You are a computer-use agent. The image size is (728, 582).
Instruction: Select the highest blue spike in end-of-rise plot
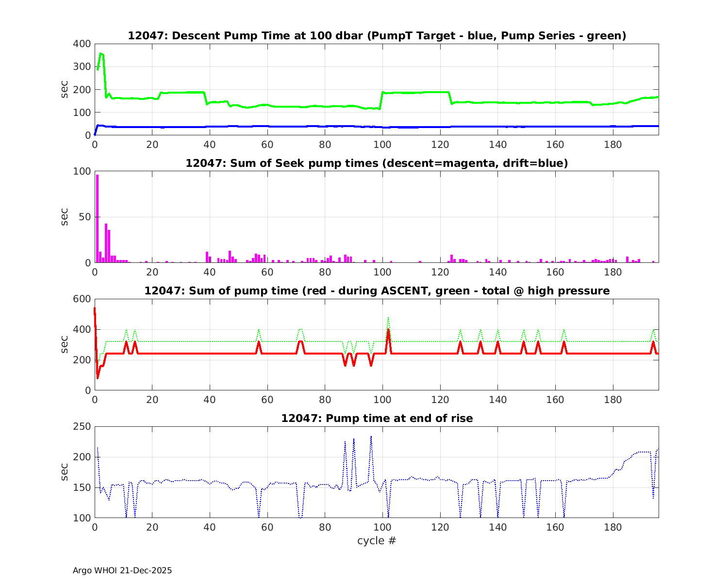point(371,437)
